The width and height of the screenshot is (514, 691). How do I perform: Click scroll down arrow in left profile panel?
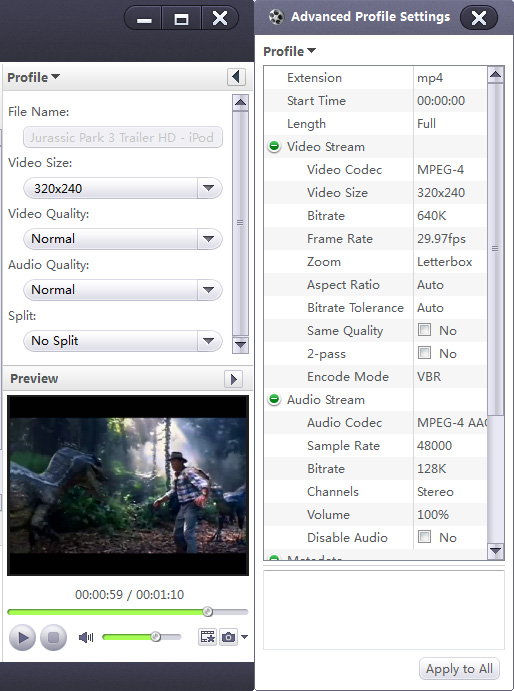240,345
